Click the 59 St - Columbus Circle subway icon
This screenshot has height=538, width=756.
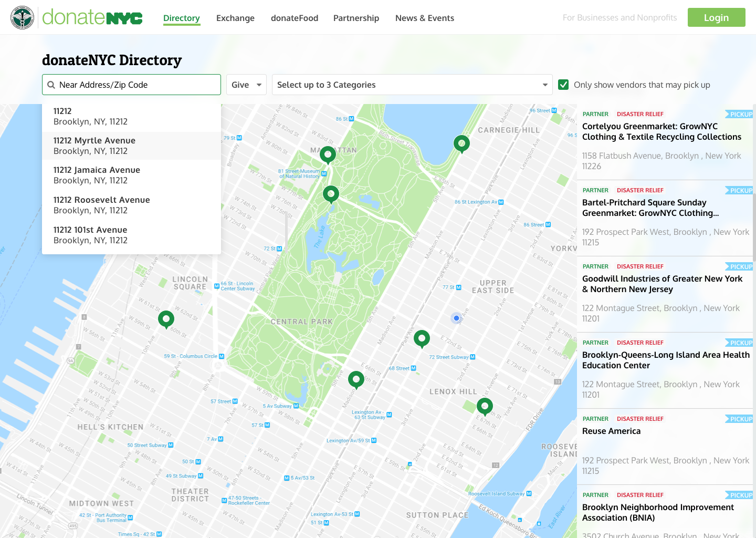[x=222, y=356]
